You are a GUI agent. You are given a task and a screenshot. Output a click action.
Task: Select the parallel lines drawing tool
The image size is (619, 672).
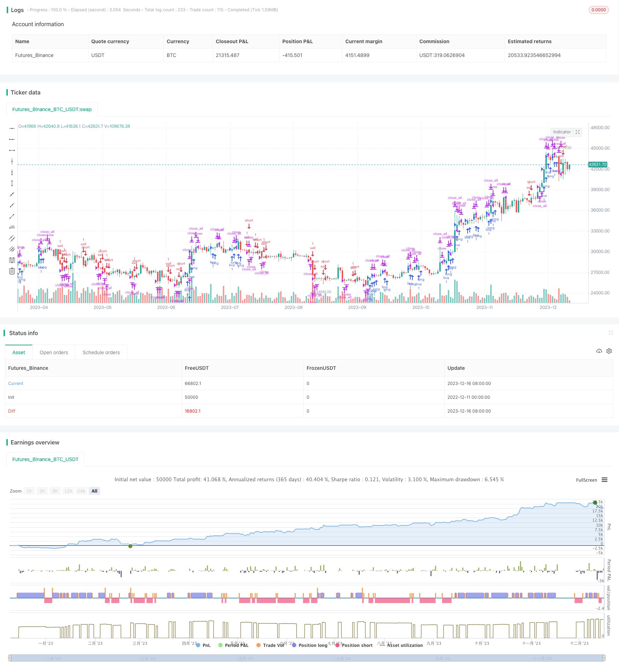coord(12,238)
